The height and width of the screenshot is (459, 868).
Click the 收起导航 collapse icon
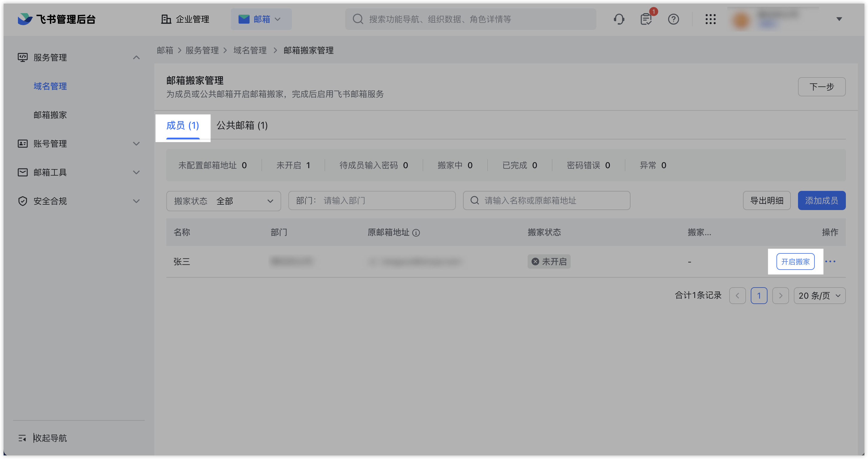pos(22,438)
